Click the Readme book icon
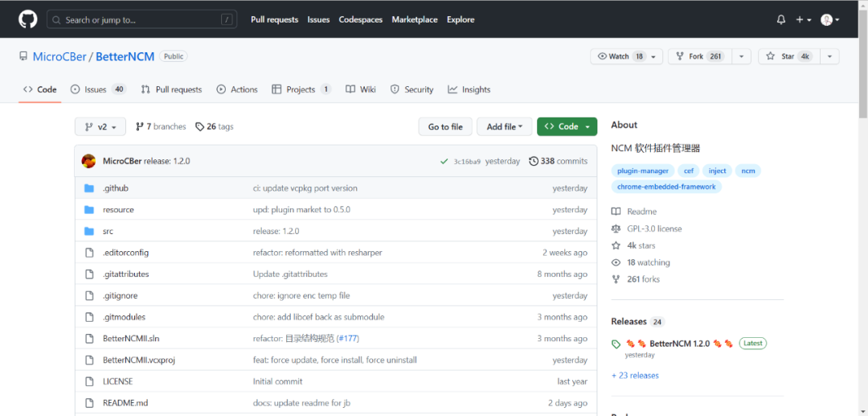The image size is (868, 416). (x=616, y=212)
